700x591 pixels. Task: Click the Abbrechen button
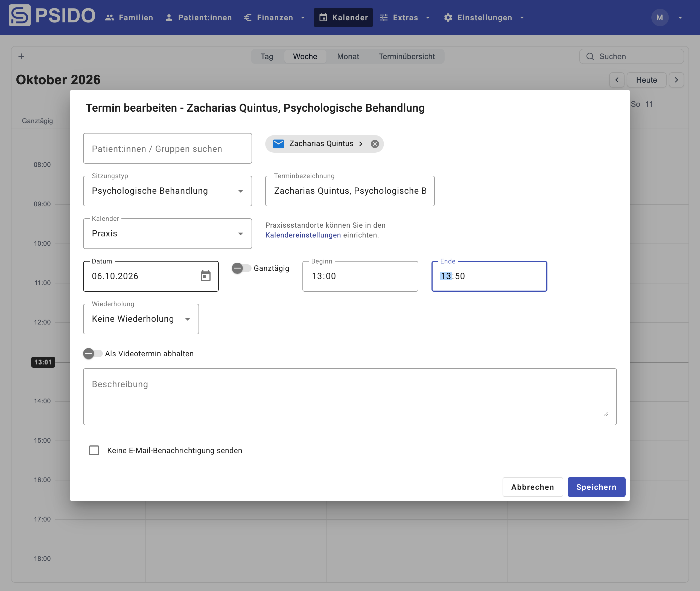coord(533,487)
